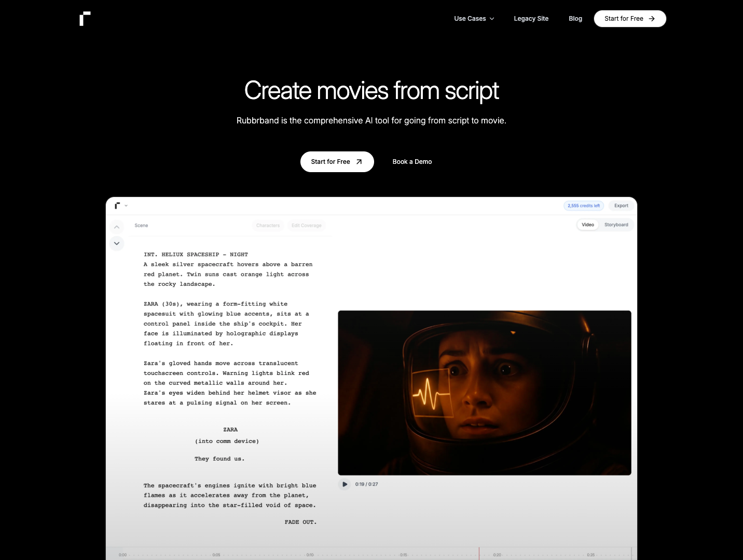This screenshot has width=743, height=560.
Task: Click the down chevron to advance to the next scene
Action: tap(116, 243)
